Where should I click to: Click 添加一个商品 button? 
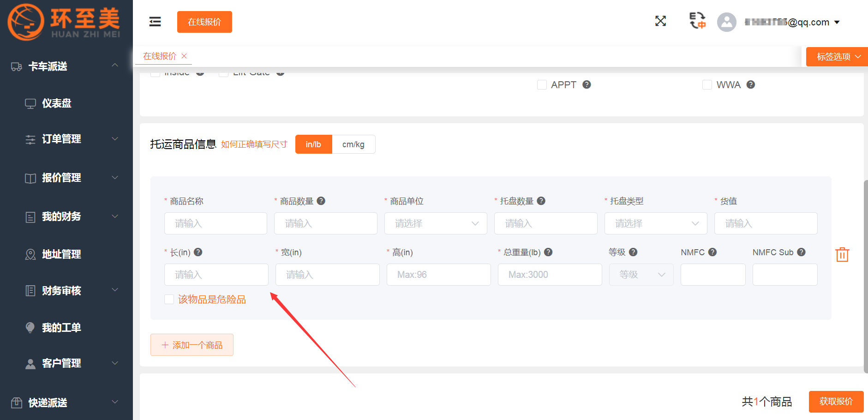coord(192,345)
